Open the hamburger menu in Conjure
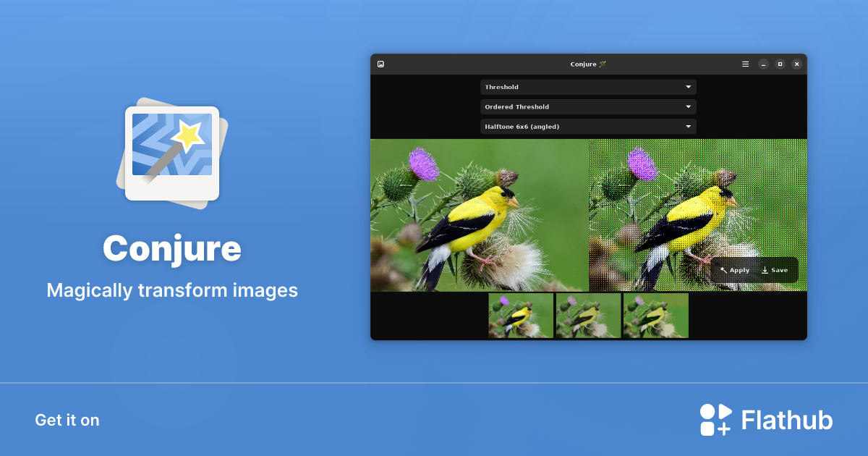This screenshot has width=868, height=456. [745, 64]
